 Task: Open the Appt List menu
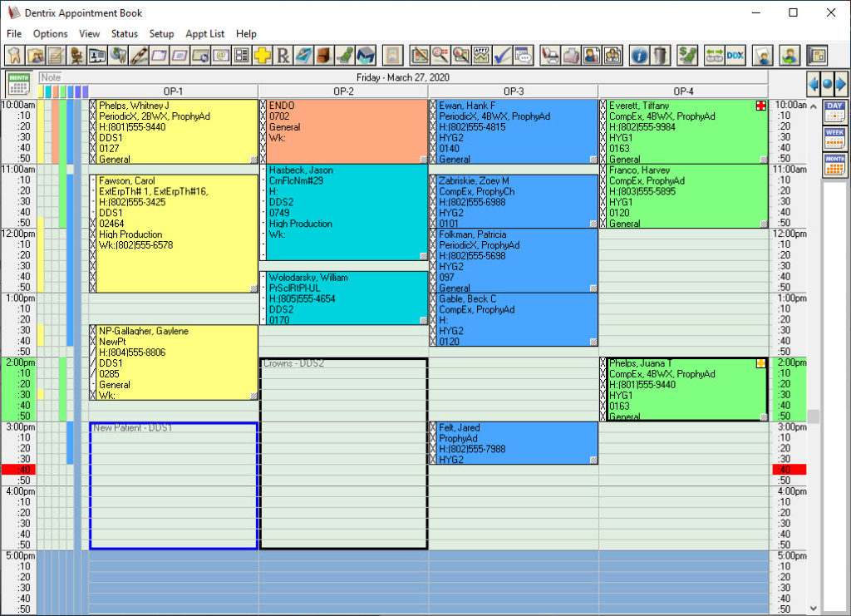(204, 34)
